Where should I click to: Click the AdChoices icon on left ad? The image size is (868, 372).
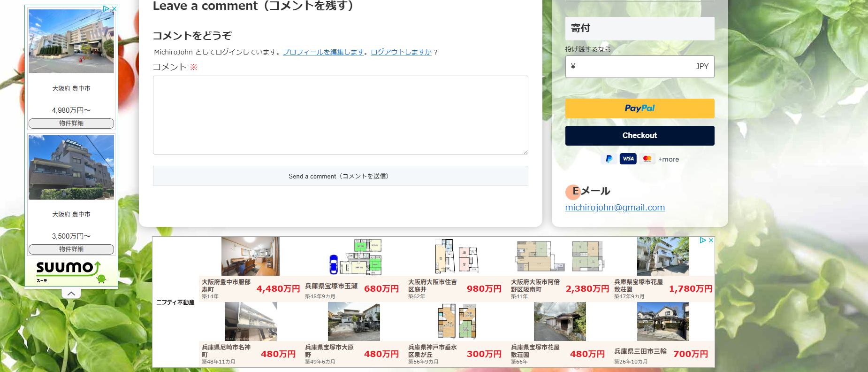[107, 8]
